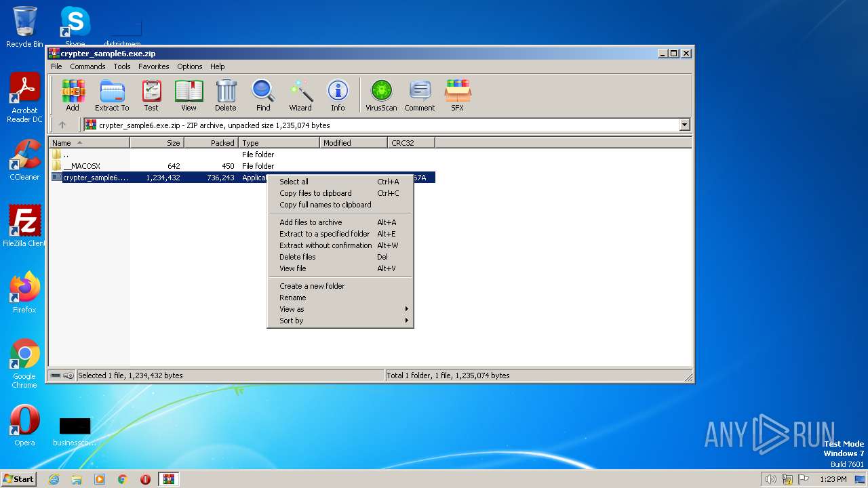Click the Delete trash icon in toolbar
The width and height of the screenshot is (868, 488).
[x=226, y=95]
